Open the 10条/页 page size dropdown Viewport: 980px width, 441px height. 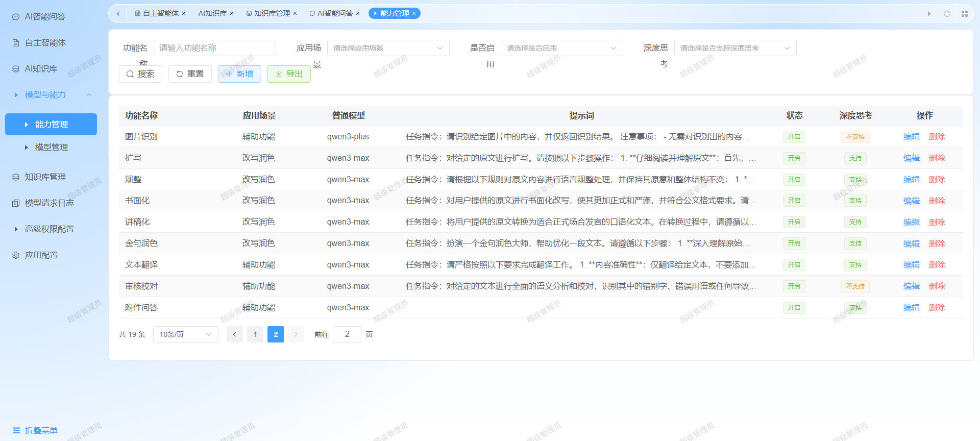pos(186,334)
